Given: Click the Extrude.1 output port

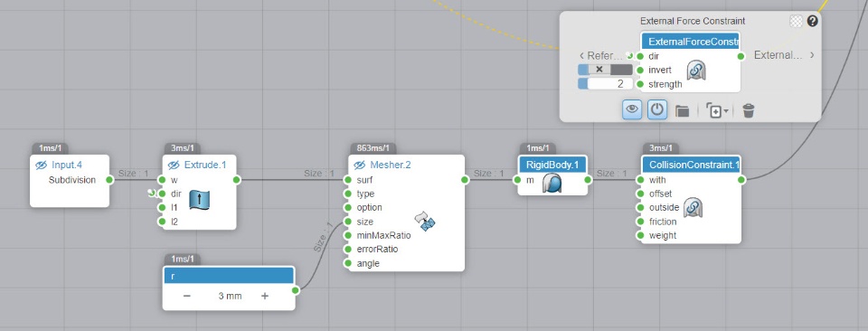Looking at the screenshot, I should coord(236,179).
